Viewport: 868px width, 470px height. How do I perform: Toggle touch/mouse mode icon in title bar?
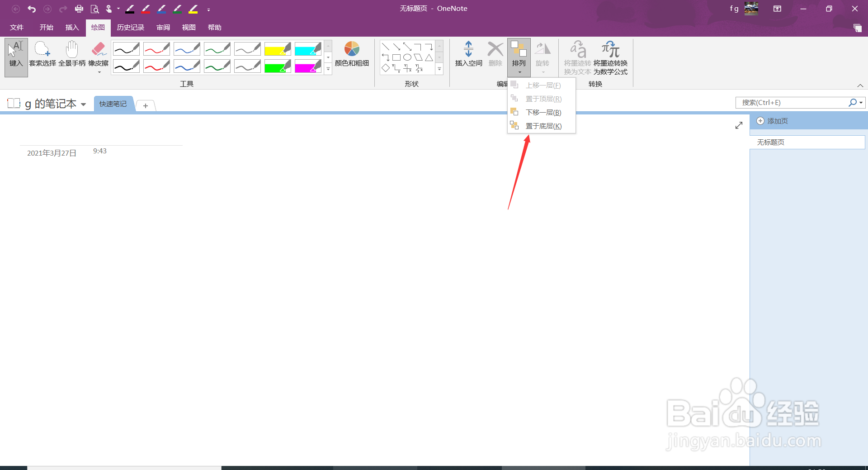pyautogui.click(x=108, y=9)
